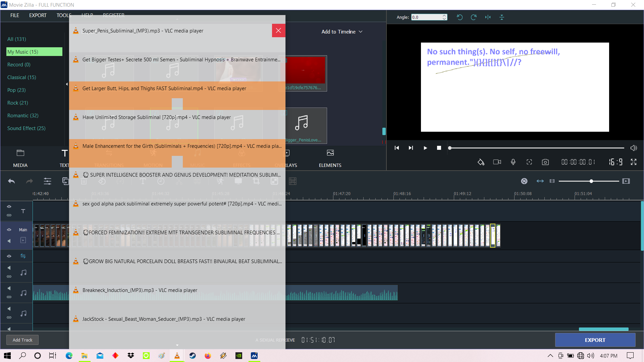Hide the text track with eye icon
Viewport: 644px width, 362px height.
[9, 206]
